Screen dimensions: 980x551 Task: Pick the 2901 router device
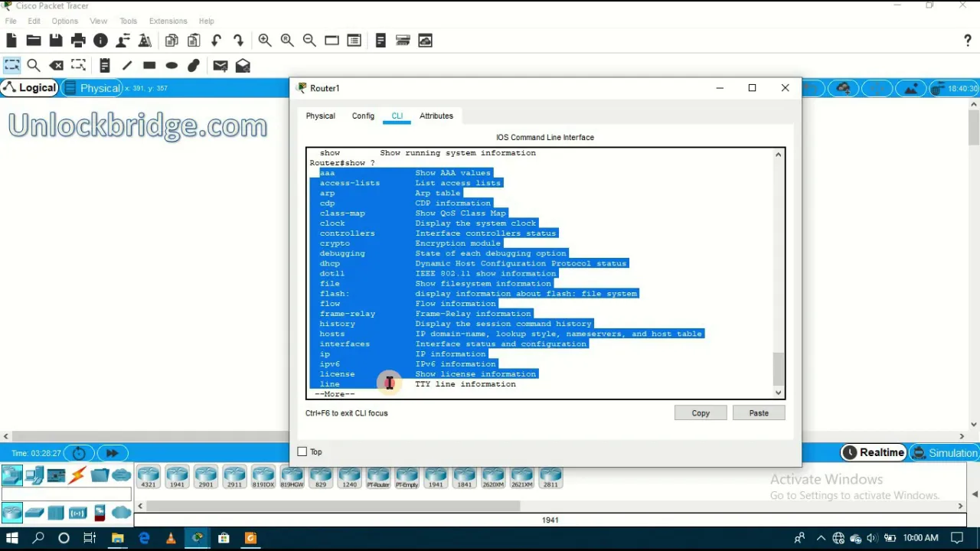pyautogui.click(x=206, y=478)
